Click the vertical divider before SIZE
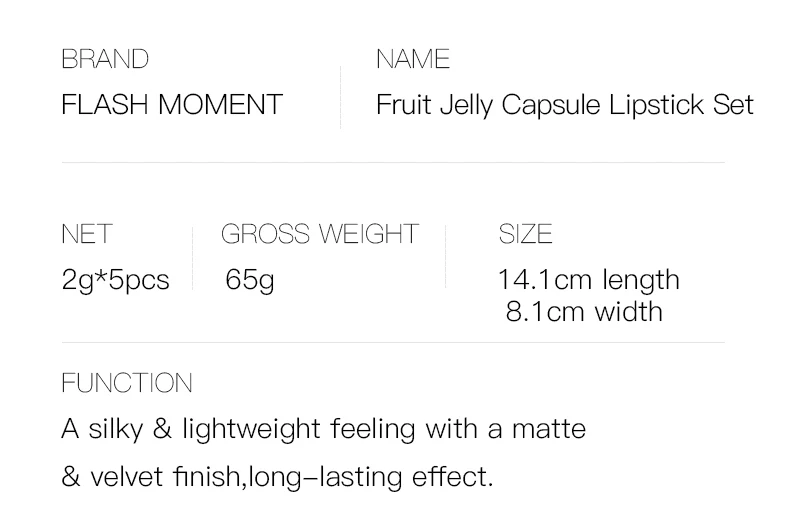This screenshot has height=529, width=790. [x=446, y=257]
